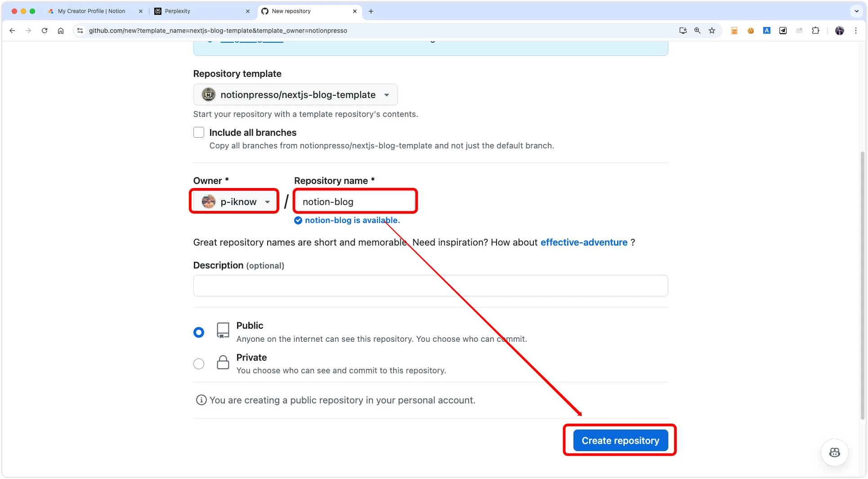The height and width of the screenshot is (479, 868).
Task: Click the Description input field
Action: pyautogui.click(x=430, y=286)
